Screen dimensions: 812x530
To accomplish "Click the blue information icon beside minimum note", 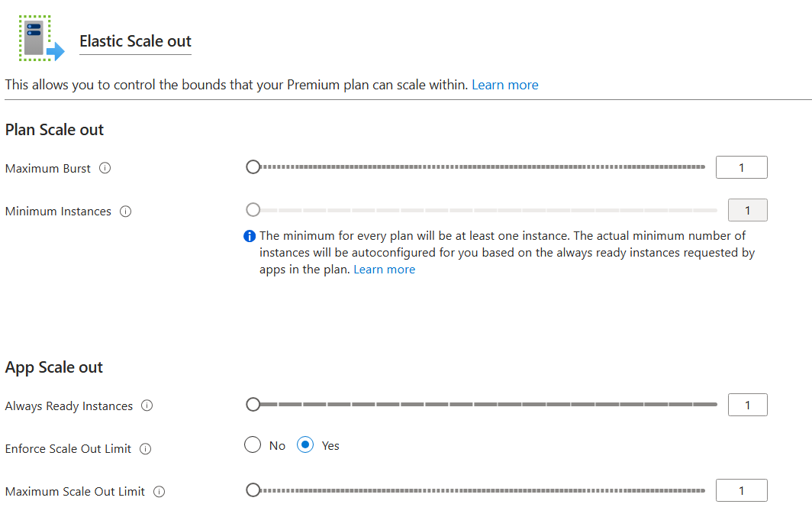I will (x=250, y=236).
